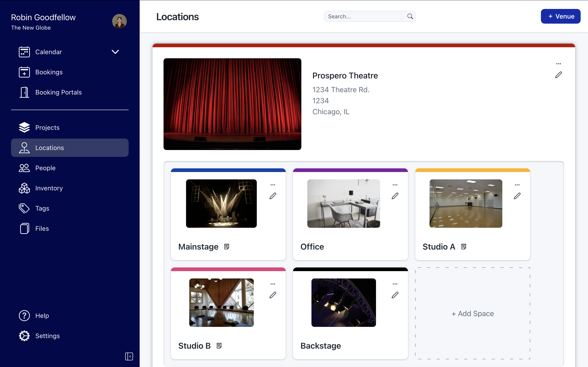Collapse the sidebar using bottom toggle
The width and height of the screenshot is (588, 367).
pyautogui.click(x=129, y=356)
